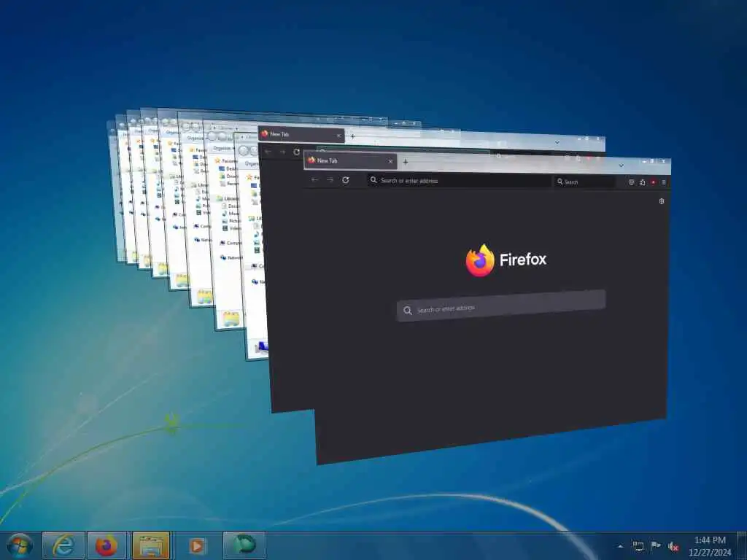The height and width of the screenshot is (560, 747).
Task: Open Firefox hamburger application menu
Action: click(x=664, y=182)
